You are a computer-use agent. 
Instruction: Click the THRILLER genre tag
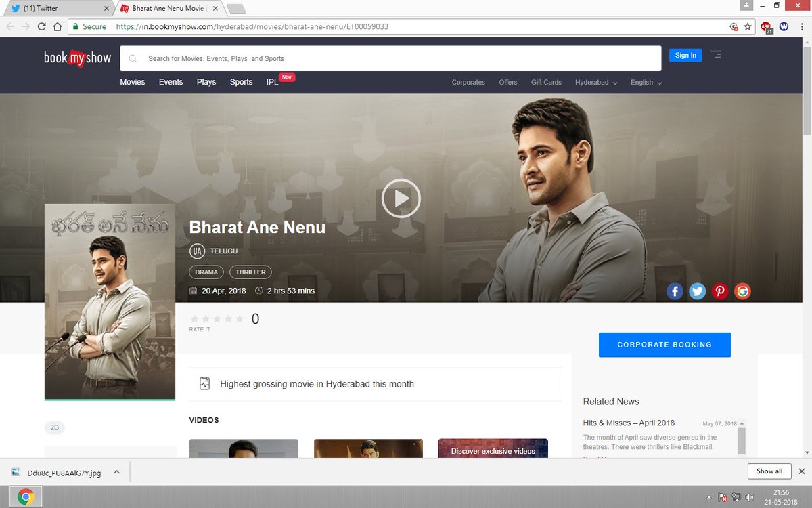pyautogui.click(x=250, y=272)
